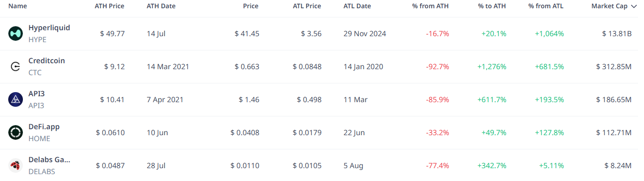Image resolution: width=644 pixels, height=181 pixels.
Task: Sort by % from ATL header
Action: point(546,6)
